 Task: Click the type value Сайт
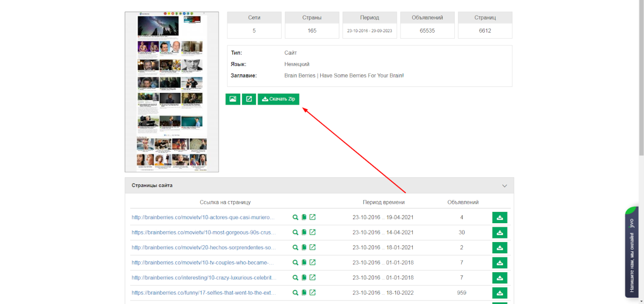click(x=291, y=53)
